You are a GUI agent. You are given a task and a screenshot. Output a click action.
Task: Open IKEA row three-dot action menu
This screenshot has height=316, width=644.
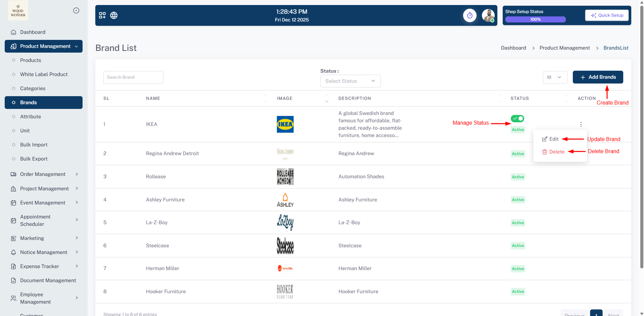click(x=581, y=124)
